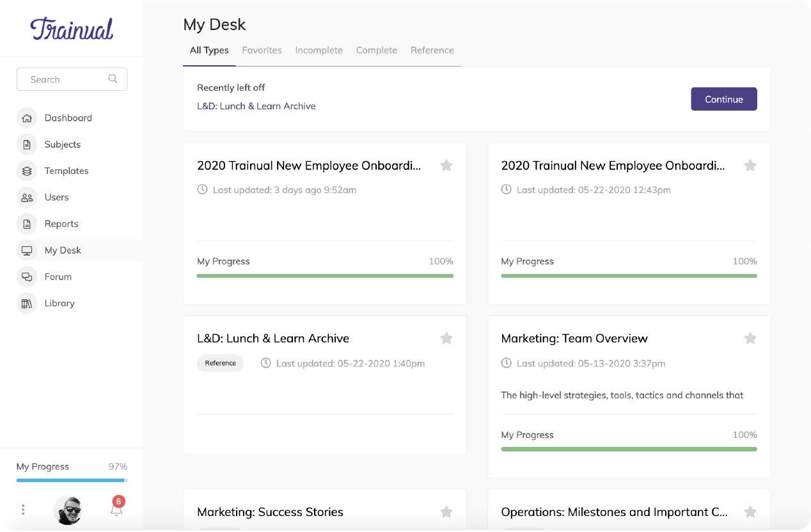Open the L&D: Lunch & Learn Archive link
The width and height of the screenshot is (811, 532).
pyautogui.click(x=256, y=106)
